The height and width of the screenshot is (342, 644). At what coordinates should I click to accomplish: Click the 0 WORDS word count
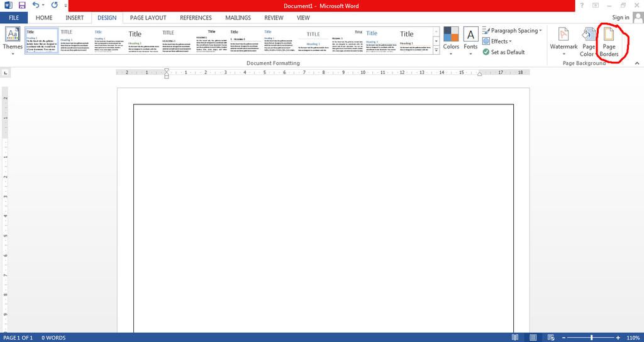53,338
